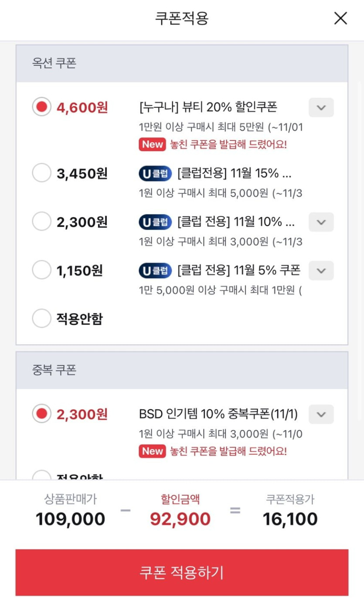The width and height of the screenshot is (364, 604).
Task: Select the 4,600원 뷰티 20% coupon radio
Action: pos(42,107)
